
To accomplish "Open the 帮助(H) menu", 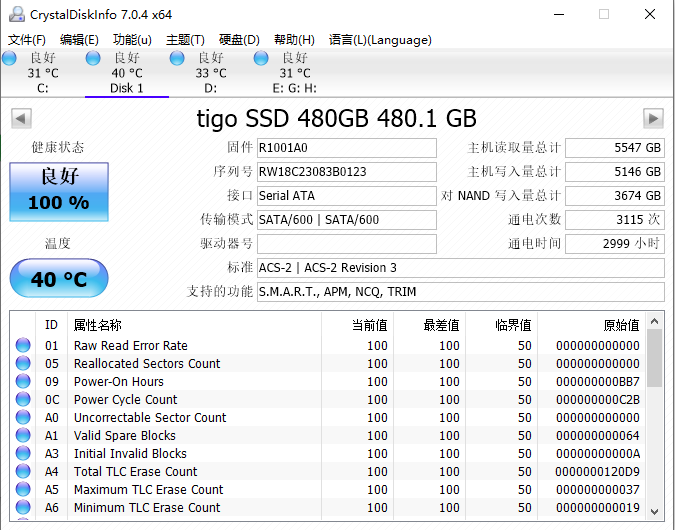I will coord(294,40).
